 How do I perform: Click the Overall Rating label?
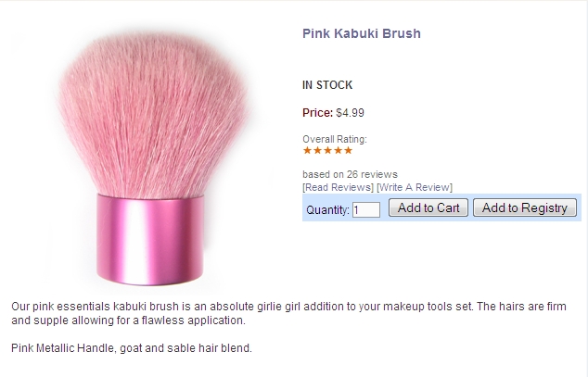pos(335,139)
